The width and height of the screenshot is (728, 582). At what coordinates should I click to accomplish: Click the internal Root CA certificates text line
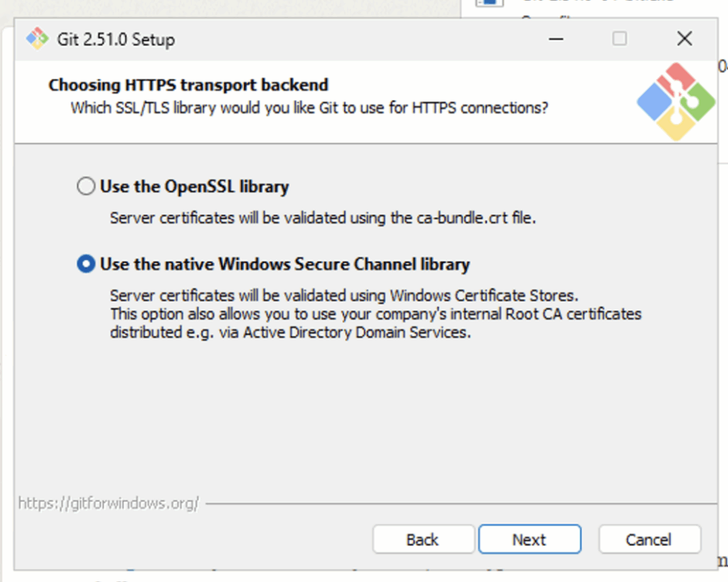375,313
